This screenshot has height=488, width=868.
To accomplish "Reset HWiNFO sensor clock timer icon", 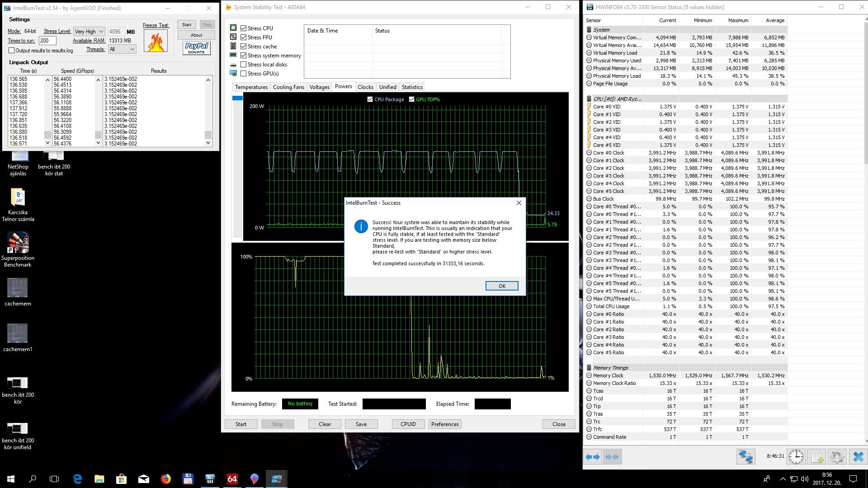I will pos(796,457).
